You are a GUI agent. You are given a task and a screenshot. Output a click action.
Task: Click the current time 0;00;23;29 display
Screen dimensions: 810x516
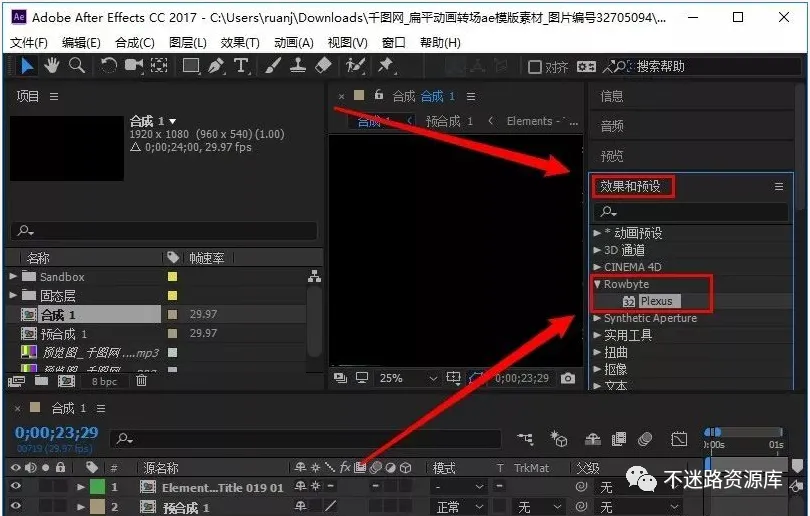click(x=56, y=432)
